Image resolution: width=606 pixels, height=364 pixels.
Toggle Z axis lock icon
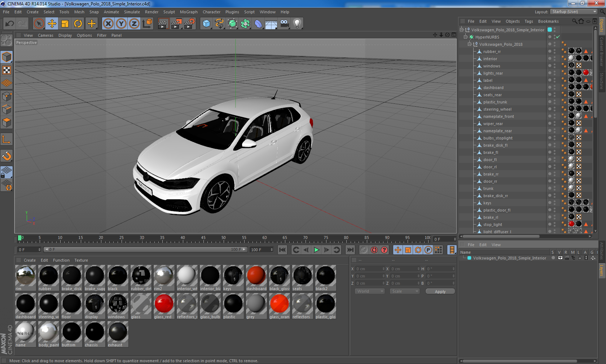(134, 24)
